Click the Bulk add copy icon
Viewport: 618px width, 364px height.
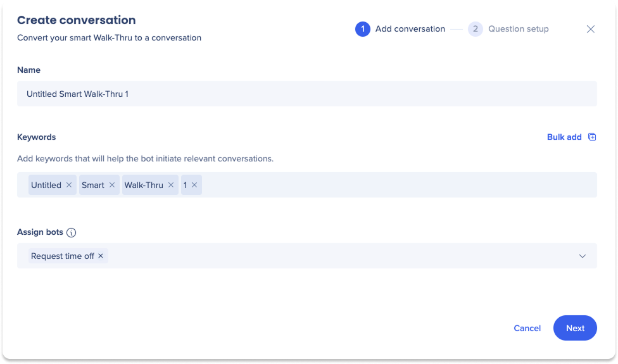592,137
